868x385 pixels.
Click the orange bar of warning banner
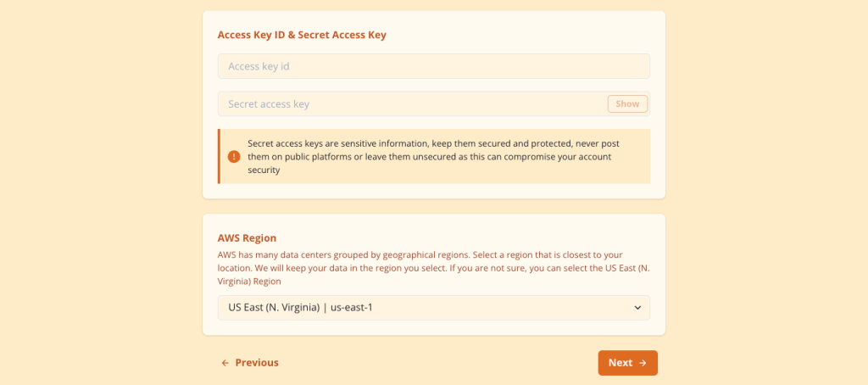(x=219, y=156)
